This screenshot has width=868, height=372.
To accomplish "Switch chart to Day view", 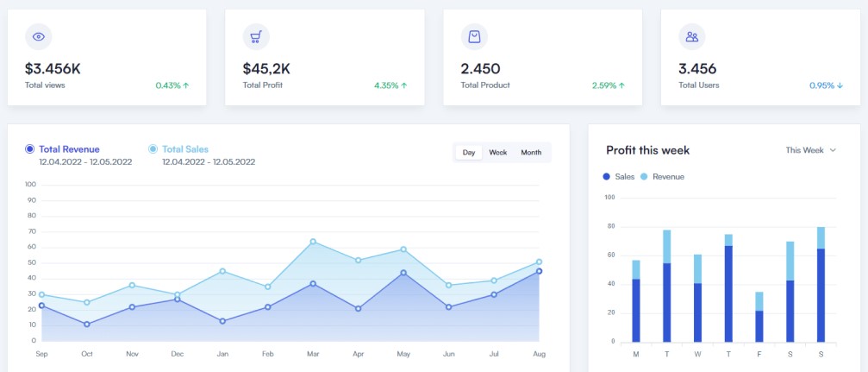I will [469, 153].
